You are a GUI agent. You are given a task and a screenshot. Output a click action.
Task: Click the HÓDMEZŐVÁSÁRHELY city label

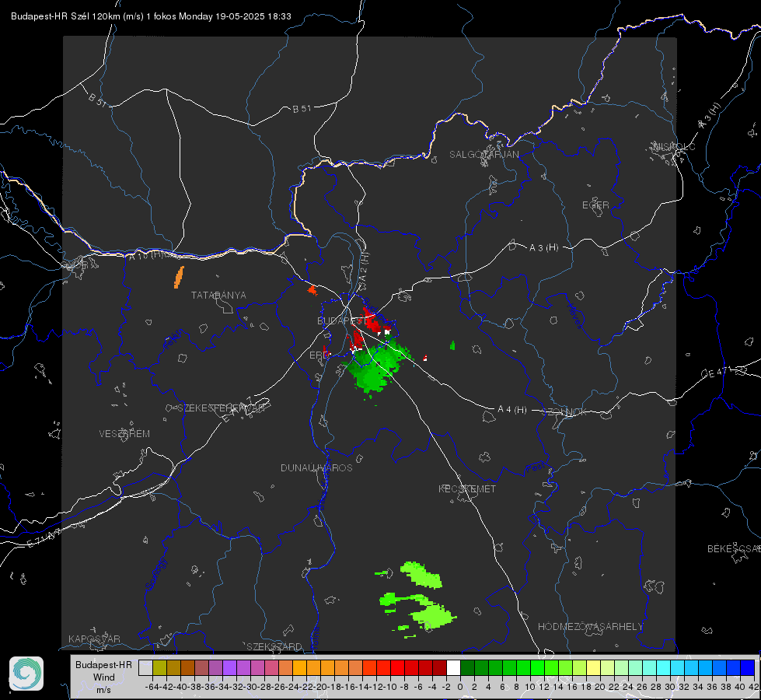pyautogui.click(x=590, y=627)
